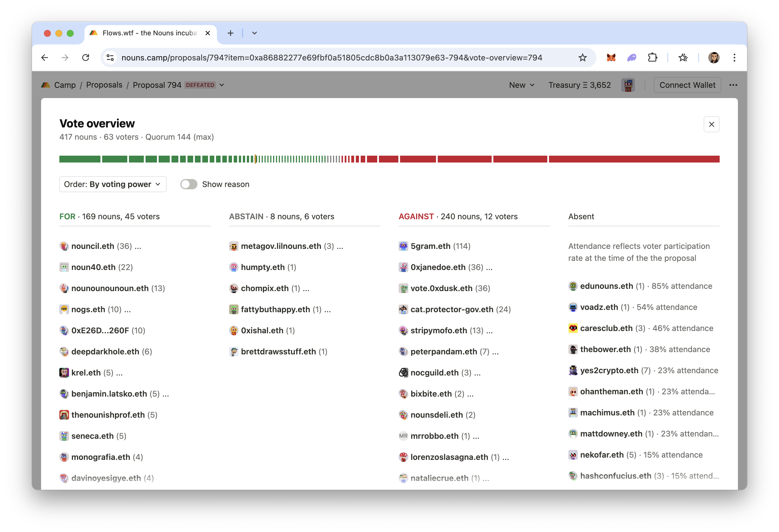Viewport: 779px width, 532px height.
Task: Click the browser extensions puzzle icon
Action: pos(652,58)
